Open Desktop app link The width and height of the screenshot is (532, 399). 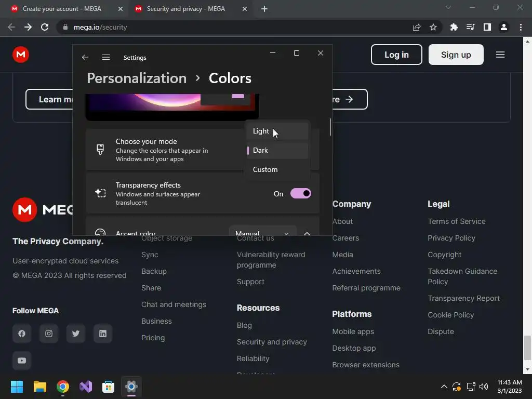coord(353,348)
